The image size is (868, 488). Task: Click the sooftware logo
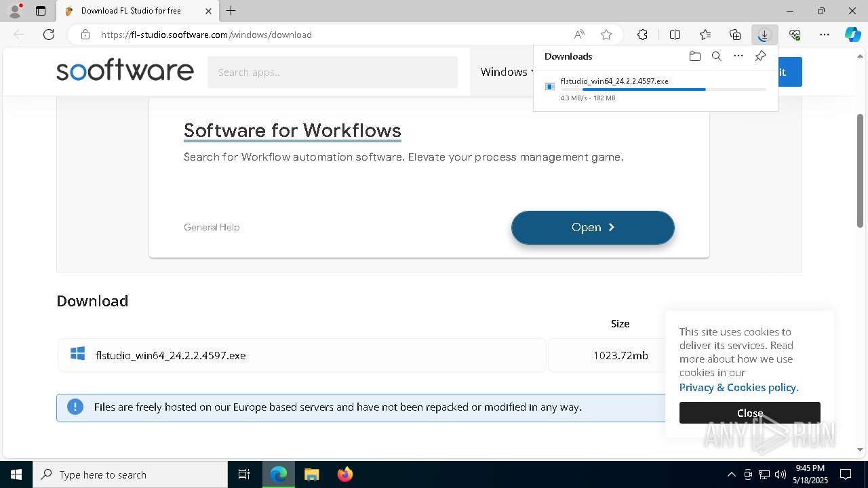click(x=125, y=71)
